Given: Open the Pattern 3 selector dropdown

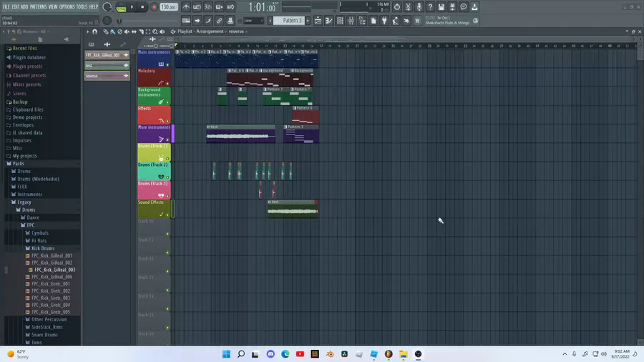Looking at the screenshot, I should pos(289,21).
